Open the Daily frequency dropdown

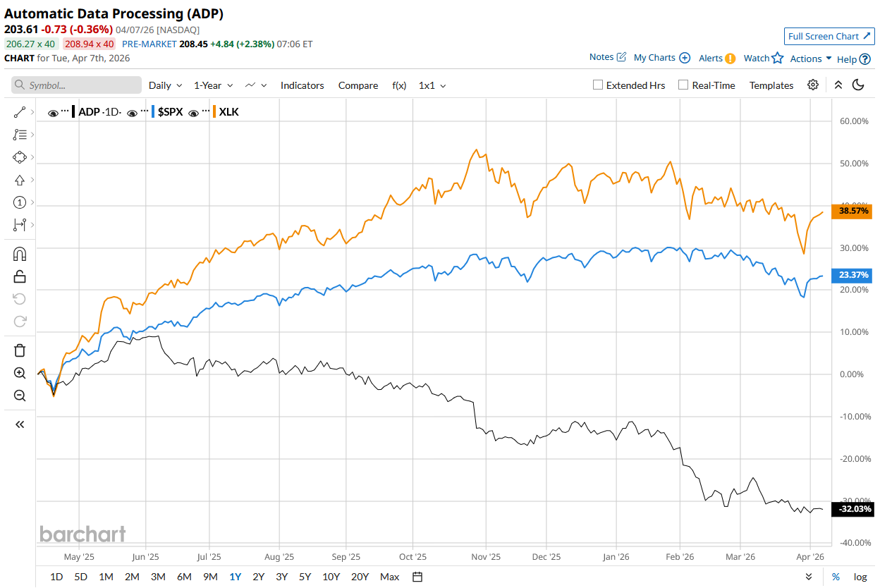(x=165, y=85)
